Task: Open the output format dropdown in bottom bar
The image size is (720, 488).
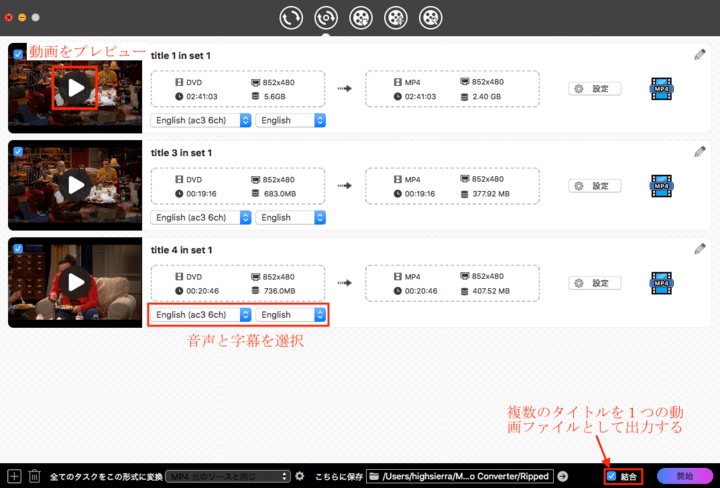Action: (228, 477)
